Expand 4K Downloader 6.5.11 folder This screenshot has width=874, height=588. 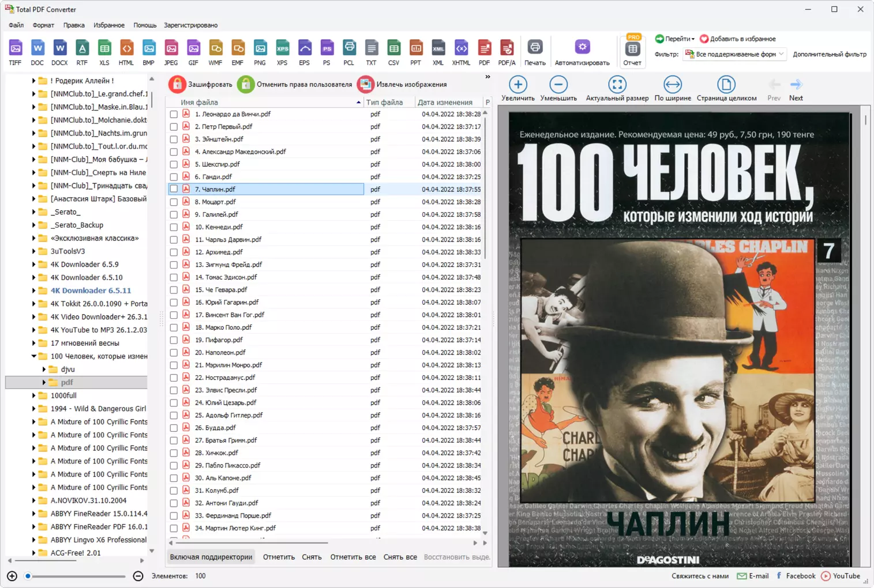33,291
